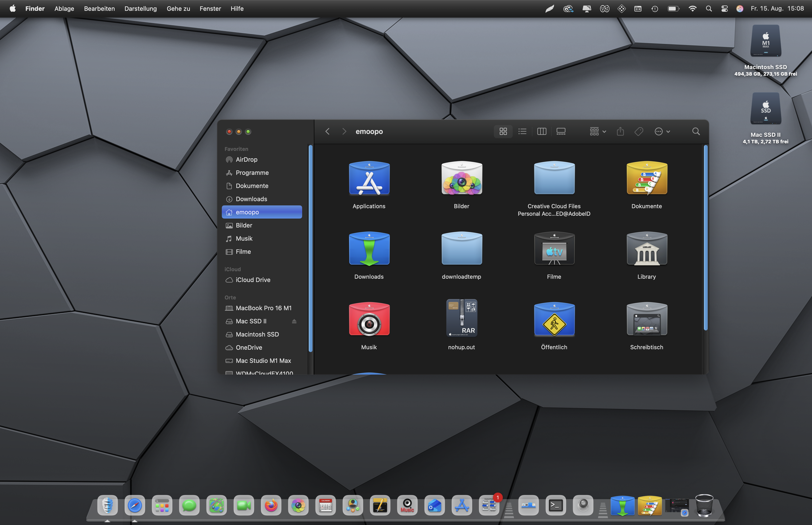Click the tag icon in Finder toolbar

639,132
